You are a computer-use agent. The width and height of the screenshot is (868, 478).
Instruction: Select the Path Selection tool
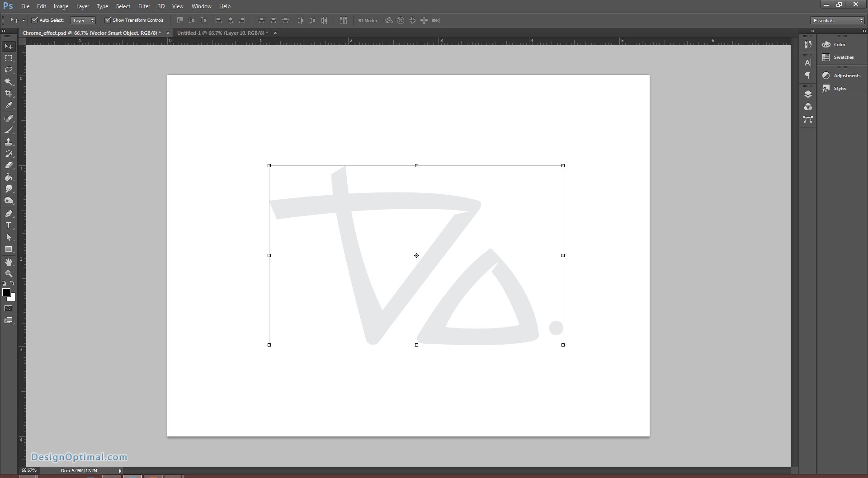pyautogui.click(x=9, y=237)
